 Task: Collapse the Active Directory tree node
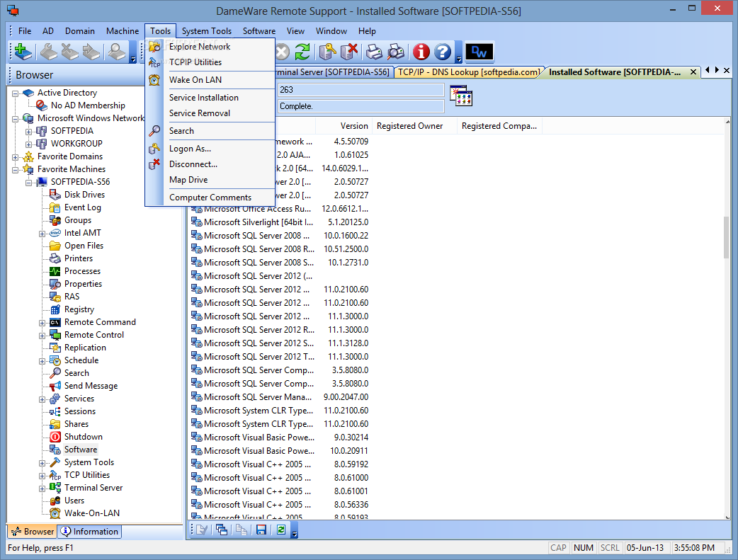click(x=15, y=93)
